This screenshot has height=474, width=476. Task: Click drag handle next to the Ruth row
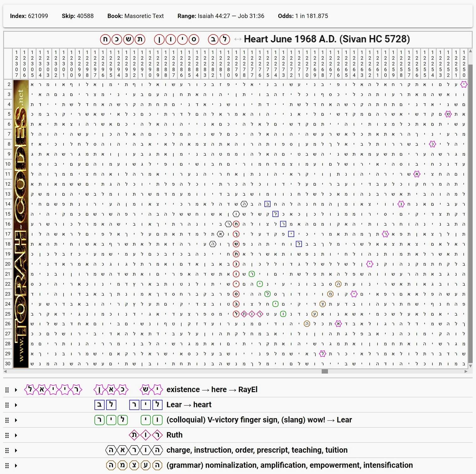[x=7, y=435]
